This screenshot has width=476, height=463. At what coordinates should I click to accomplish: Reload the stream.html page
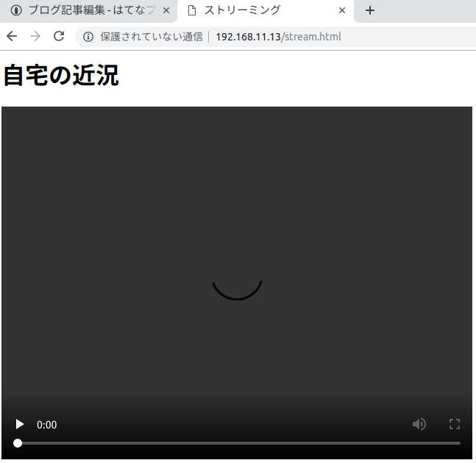(59, 37)
